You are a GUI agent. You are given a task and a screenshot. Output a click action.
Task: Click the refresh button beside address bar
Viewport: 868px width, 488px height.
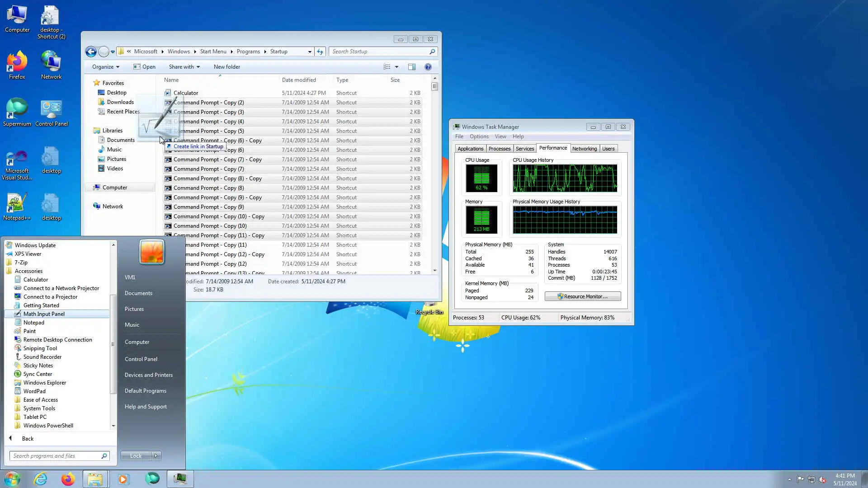pos(320,52)
